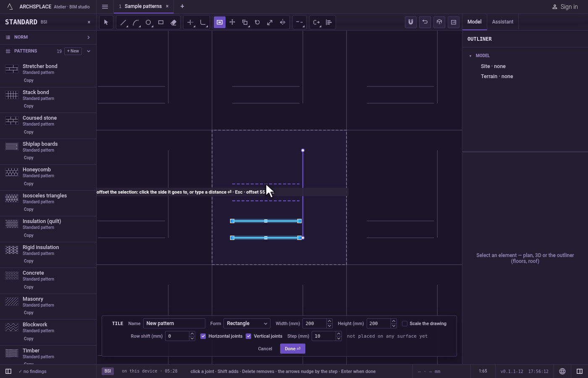Activate the Move tool
The image size is (588, 378).
point(232,22)
